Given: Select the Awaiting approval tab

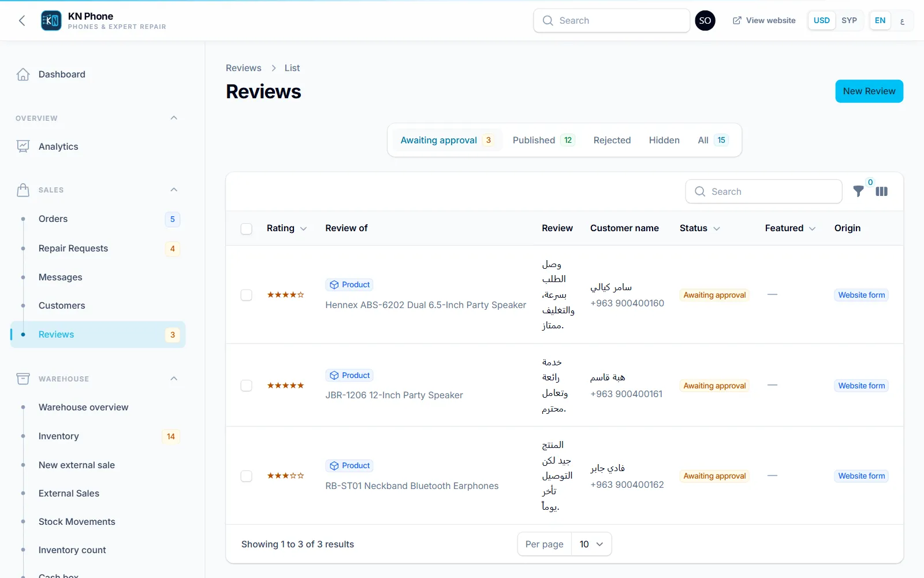Looking at the screenshot, I should point(447,140).
